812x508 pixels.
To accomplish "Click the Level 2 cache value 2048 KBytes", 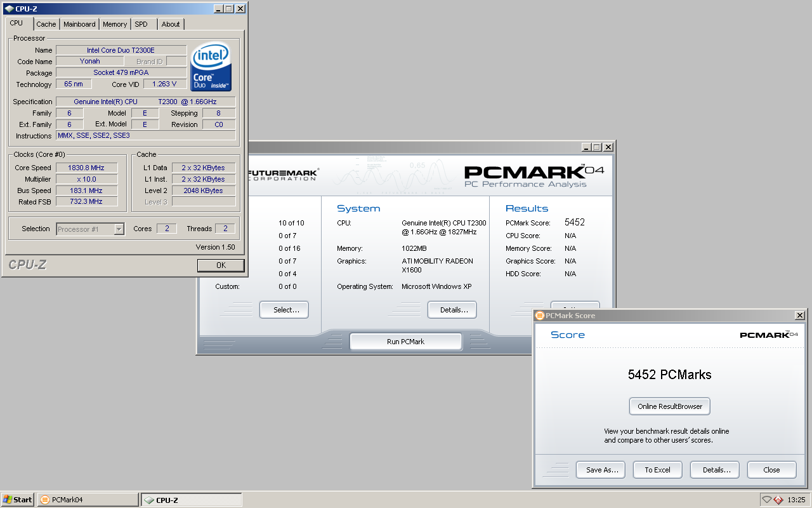I will pos(203,190).
